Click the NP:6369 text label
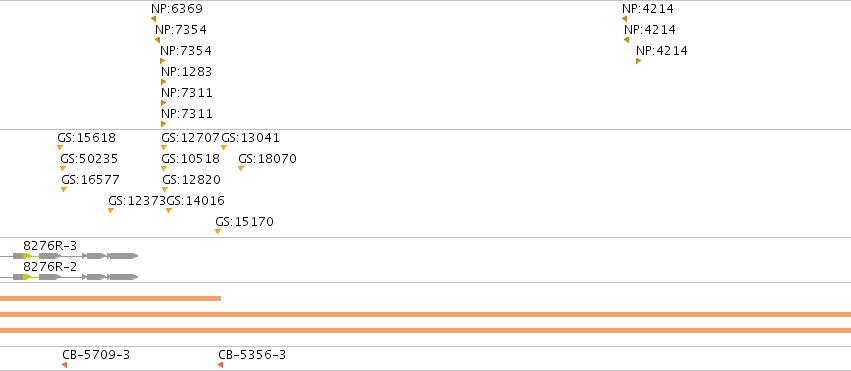 click(x=177, y=9)
